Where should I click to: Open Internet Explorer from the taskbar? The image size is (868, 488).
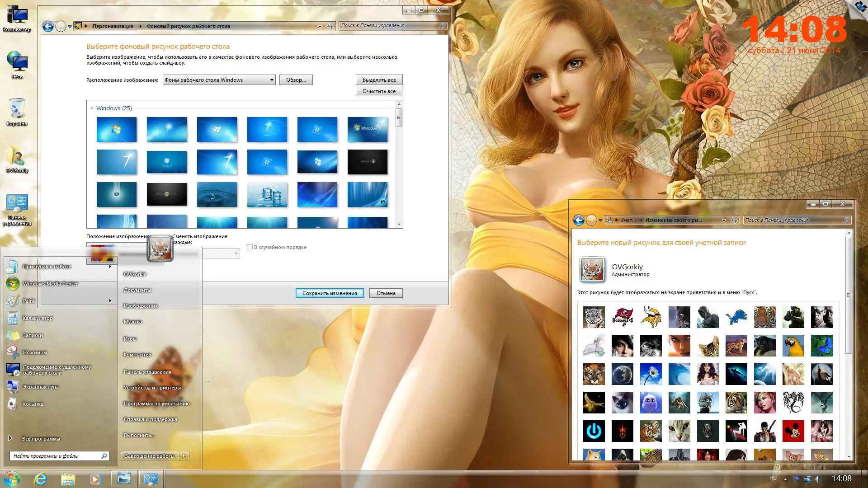(40, 479)
